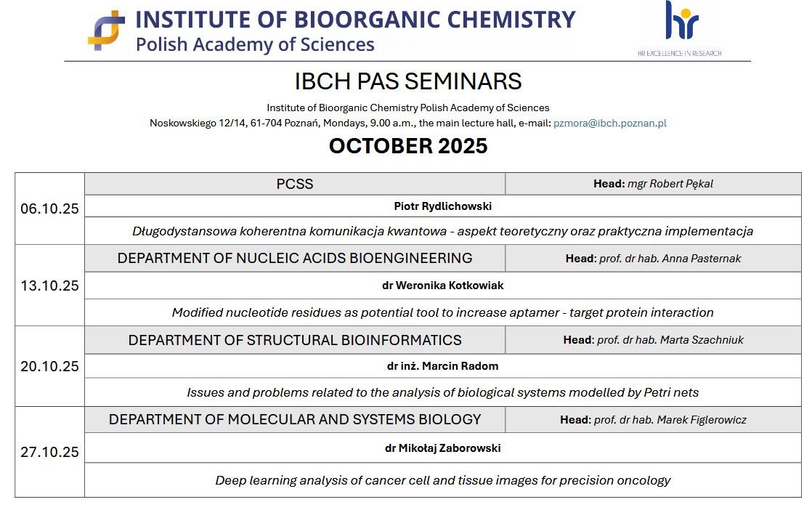The width and height of the screenshot is (812, 518).
Task: Click the PCSS department cell
Action: point(295,184)
